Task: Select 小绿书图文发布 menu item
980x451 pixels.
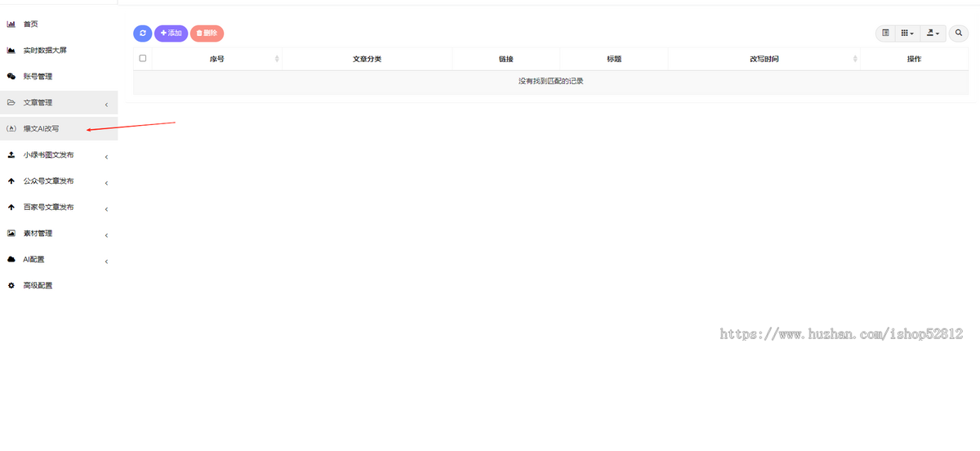Action: tap(59, 155)
